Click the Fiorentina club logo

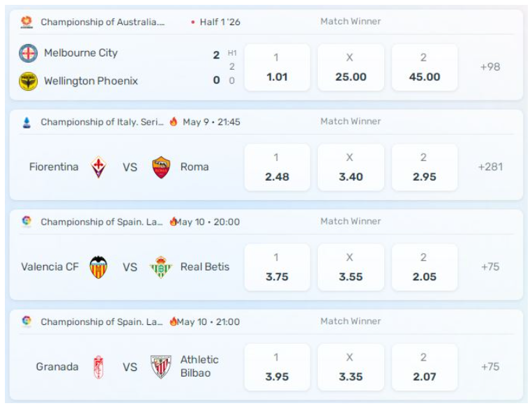tap(98, 167)
